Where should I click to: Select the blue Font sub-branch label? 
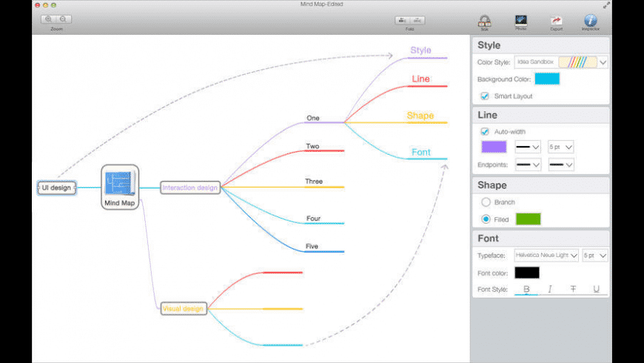pyautogui.click(x=421, y=152)
